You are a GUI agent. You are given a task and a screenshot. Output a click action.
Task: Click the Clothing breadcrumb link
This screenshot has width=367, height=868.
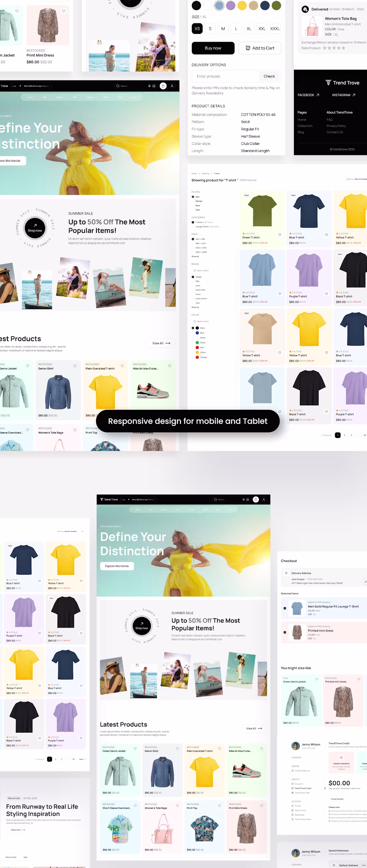(205, 174)
